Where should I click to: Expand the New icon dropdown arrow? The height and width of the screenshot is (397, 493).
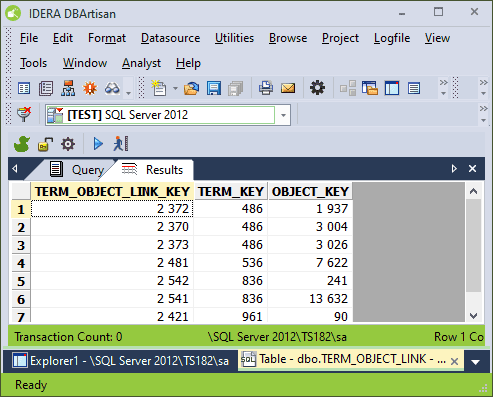pyautogui.click(x=175, y=88)
